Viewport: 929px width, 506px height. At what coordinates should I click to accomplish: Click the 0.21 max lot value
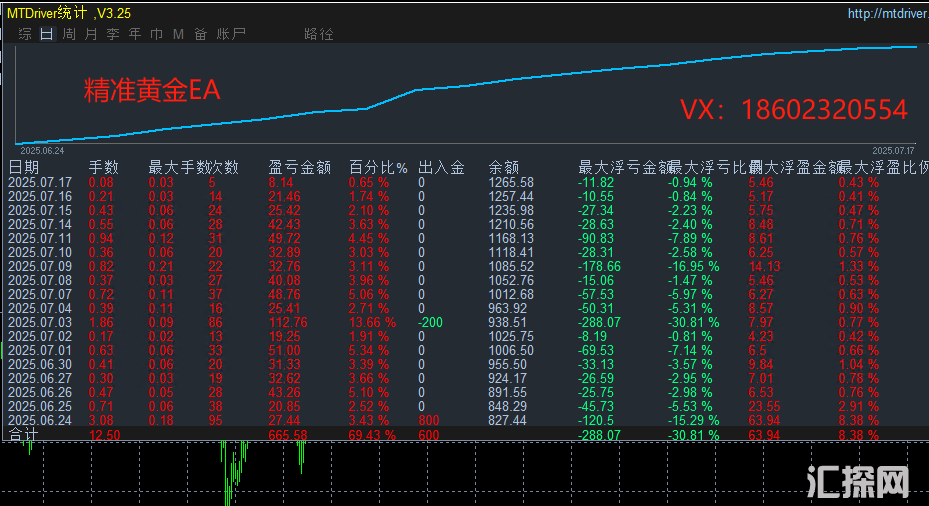(161, 267)
